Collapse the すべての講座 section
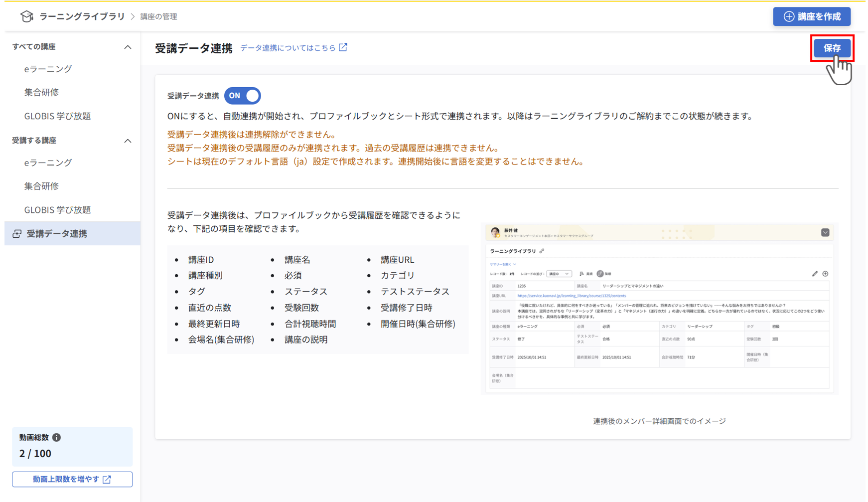868x502 pixels. click(x=128, y=46)
